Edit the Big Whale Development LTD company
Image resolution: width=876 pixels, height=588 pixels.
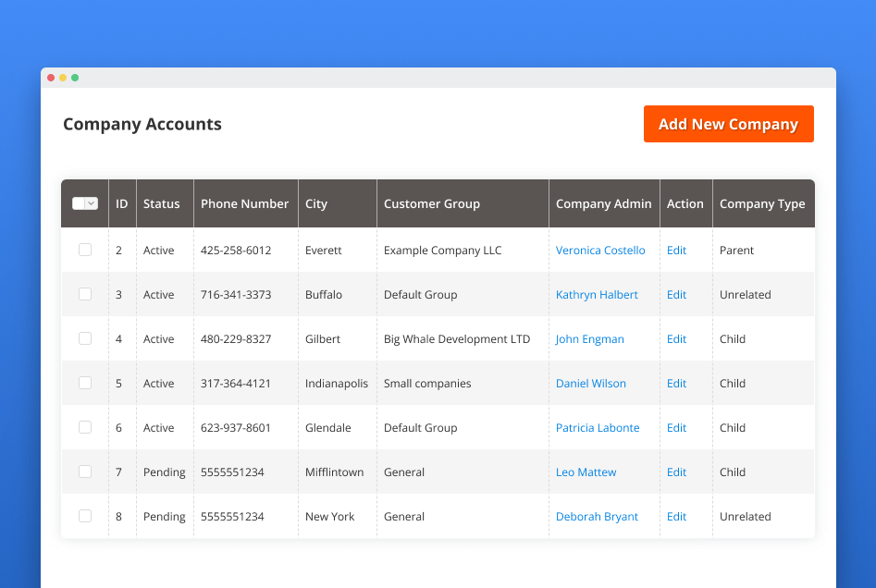point(676,338)
